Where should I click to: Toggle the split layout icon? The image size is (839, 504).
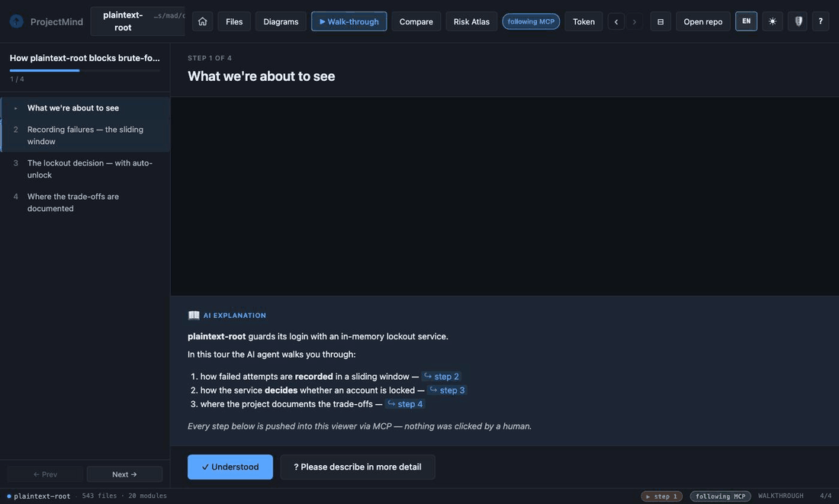[x=661, y=21]
